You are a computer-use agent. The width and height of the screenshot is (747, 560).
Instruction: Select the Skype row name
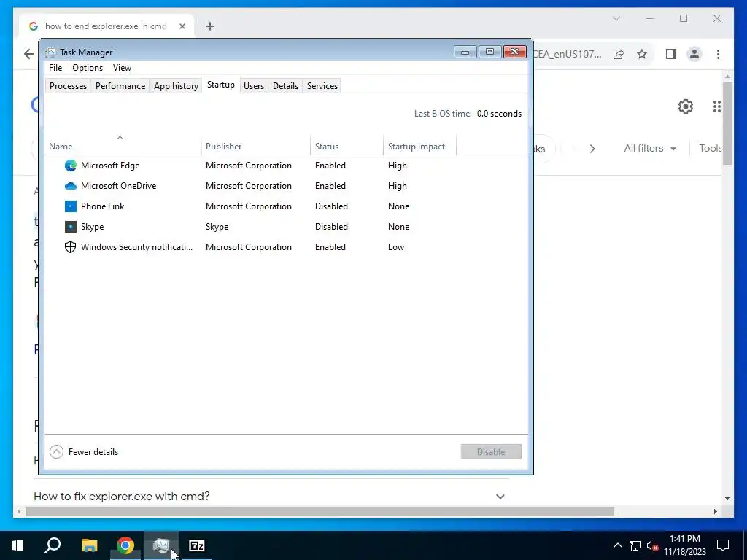(x=93, y=227)
